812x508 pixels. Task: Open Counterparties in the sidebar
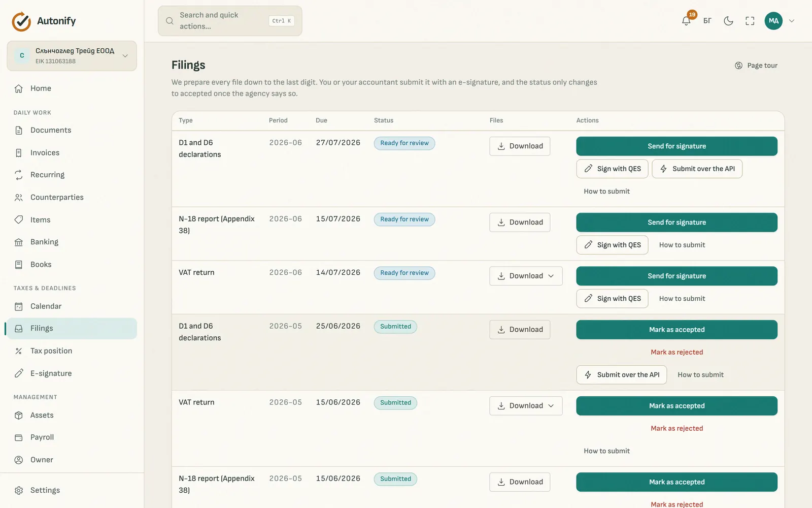coord(72,197)
